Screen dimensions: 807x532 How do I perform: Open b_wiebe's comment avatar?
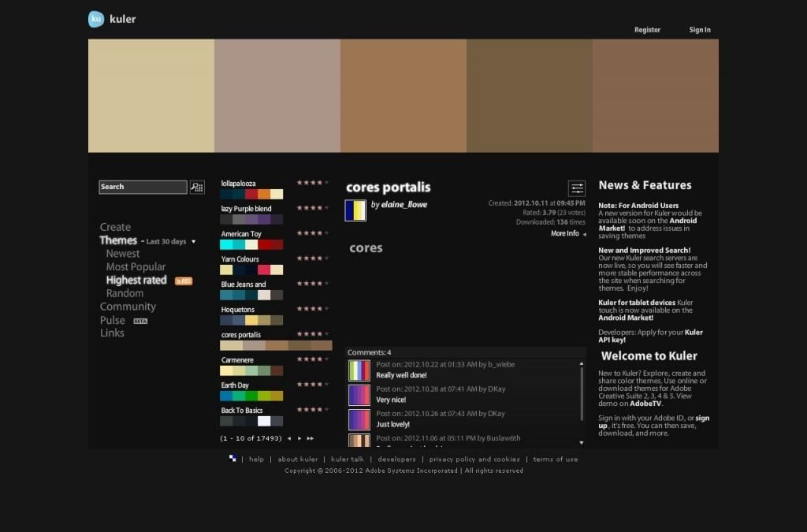tap(359, 370)
